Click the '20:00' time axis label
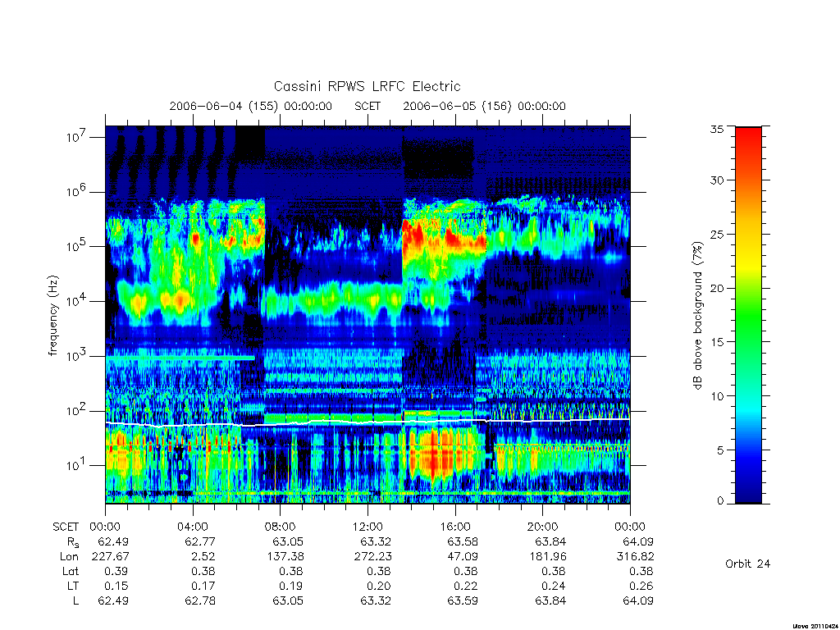 (542, 527)
